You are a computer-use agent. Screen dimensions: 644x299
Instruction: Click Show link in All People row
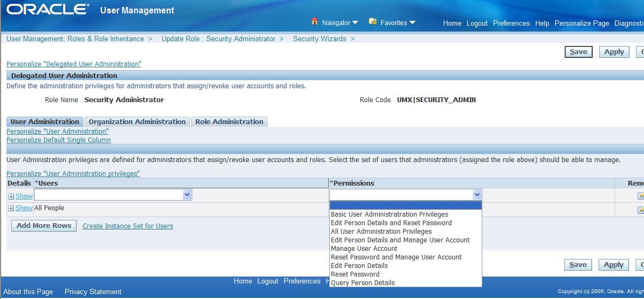pos(24,208)
